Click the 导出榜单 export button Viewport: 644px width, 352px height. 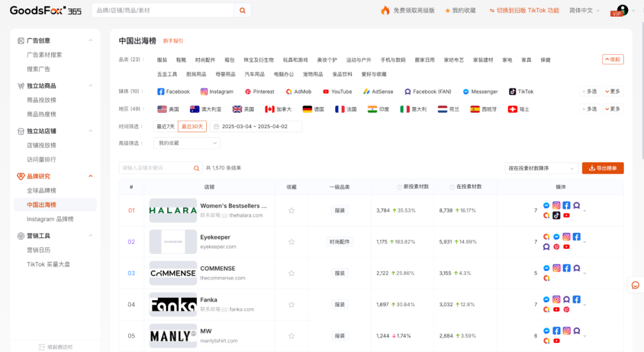pyautogui.click(x=602, y=168)
